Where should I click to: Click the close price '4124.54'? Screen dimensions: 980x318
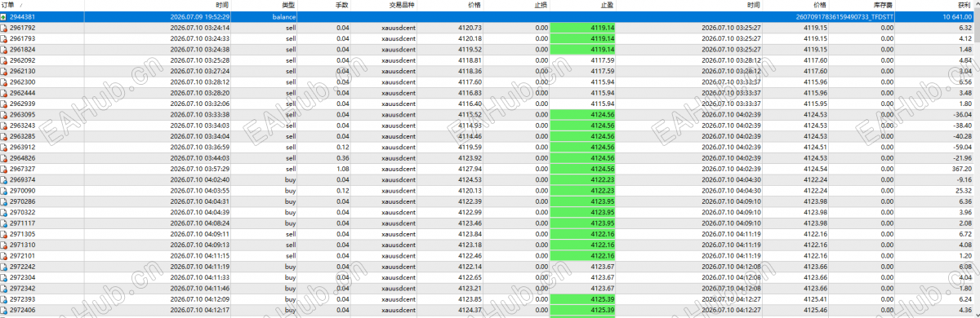[815, 169]
